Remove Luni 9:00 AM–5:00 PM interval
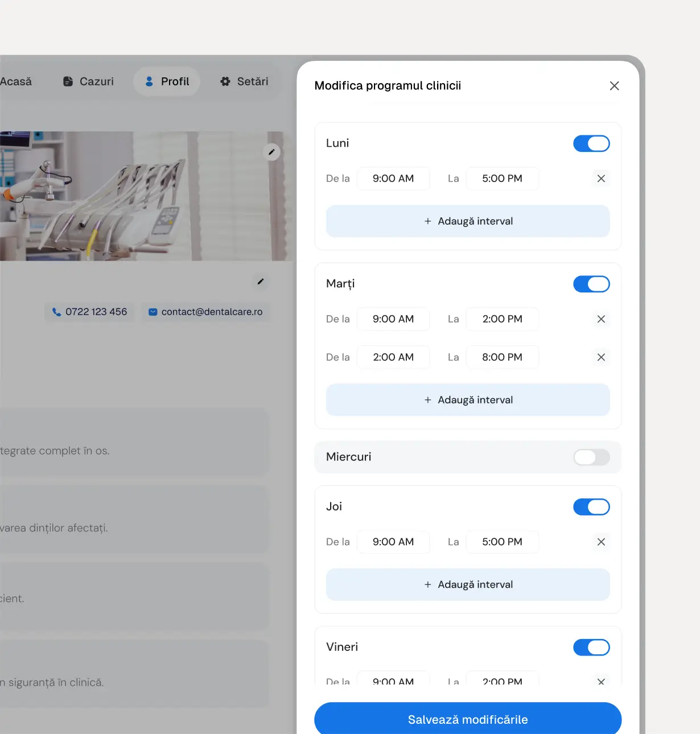 pyautogui.click(x=601, y=179)
